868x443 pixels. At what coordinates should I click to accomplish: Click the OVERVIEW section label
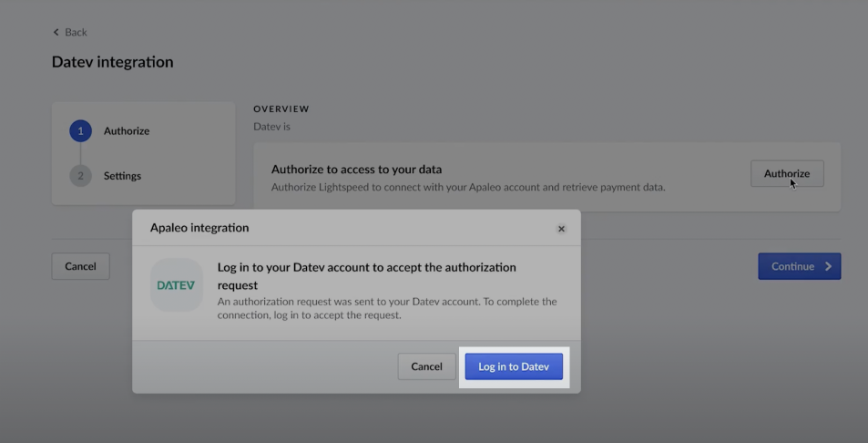(x=281, y=109)
